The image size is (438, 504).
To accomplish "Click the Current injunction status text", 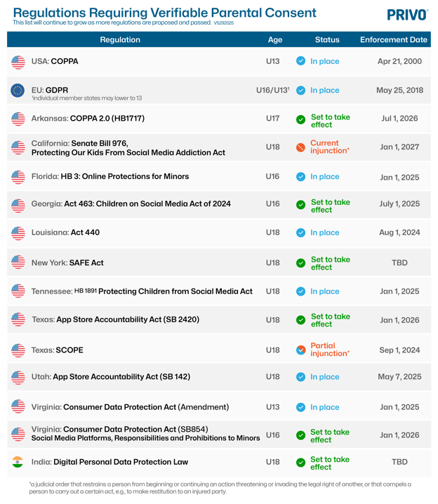I will coord(330,147).
